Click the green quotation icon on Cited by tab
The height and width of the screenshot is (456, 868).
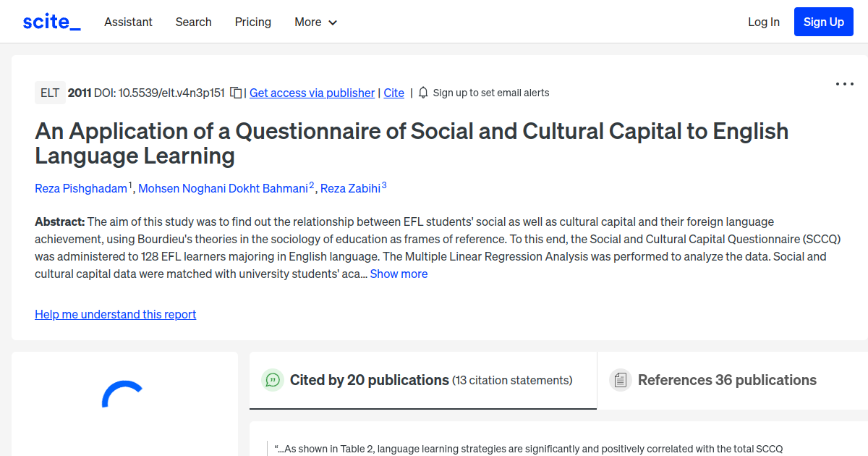[x=273, y=379]
